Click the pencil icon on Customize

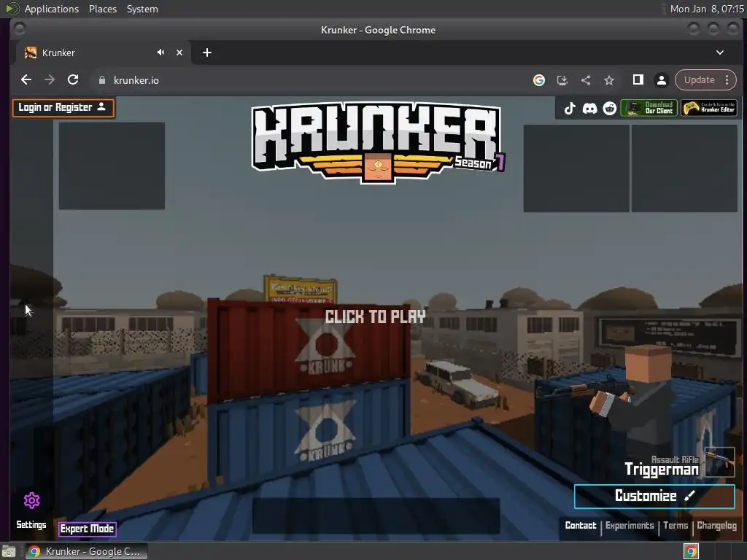tap(689, 496)
